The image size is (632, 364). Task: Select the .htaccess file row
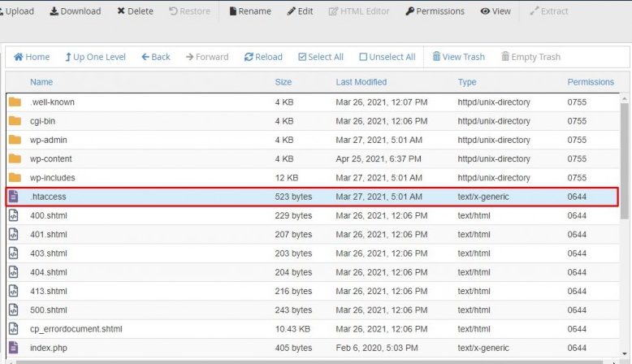[49, 197]
